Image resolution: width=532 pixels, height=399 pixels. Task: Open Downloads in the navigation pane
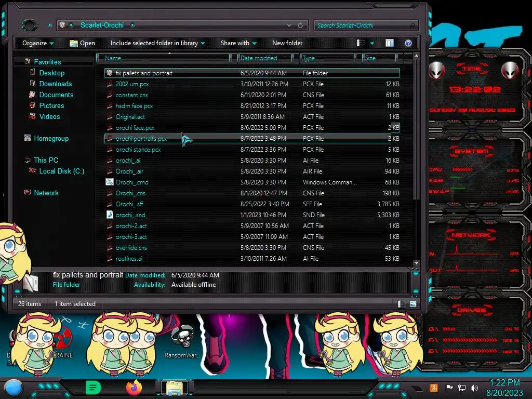pyautogui.click(x=55, y=84)
